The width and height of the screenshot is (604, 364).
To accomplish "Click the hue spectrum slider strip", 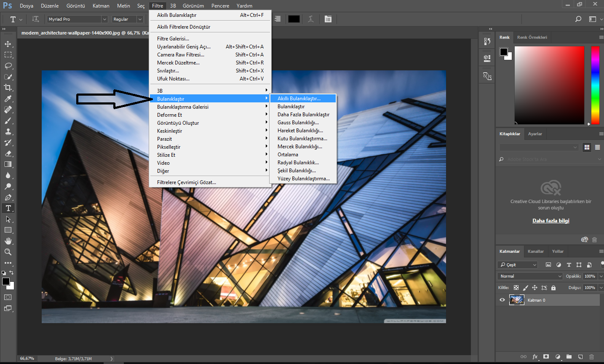I will [x=595, y=86].
